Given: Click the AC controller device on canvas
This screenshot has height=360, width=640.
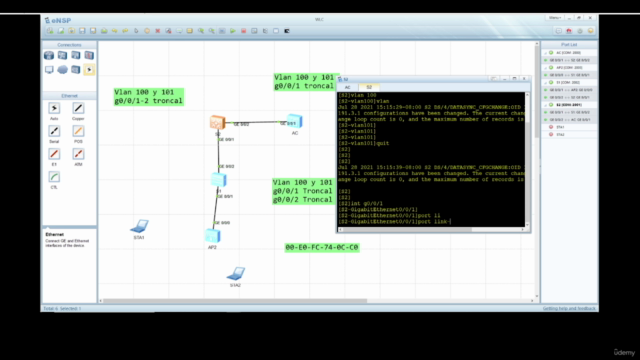Looking at the screenshot, I should (x=295, y=121).
